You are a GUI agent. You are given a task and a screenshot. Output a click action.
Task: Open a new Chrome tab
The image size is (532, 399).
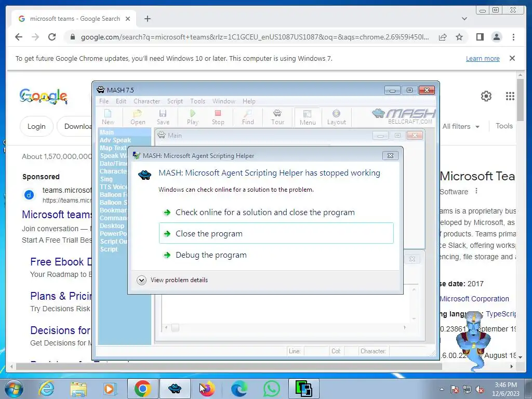point(147,19)
